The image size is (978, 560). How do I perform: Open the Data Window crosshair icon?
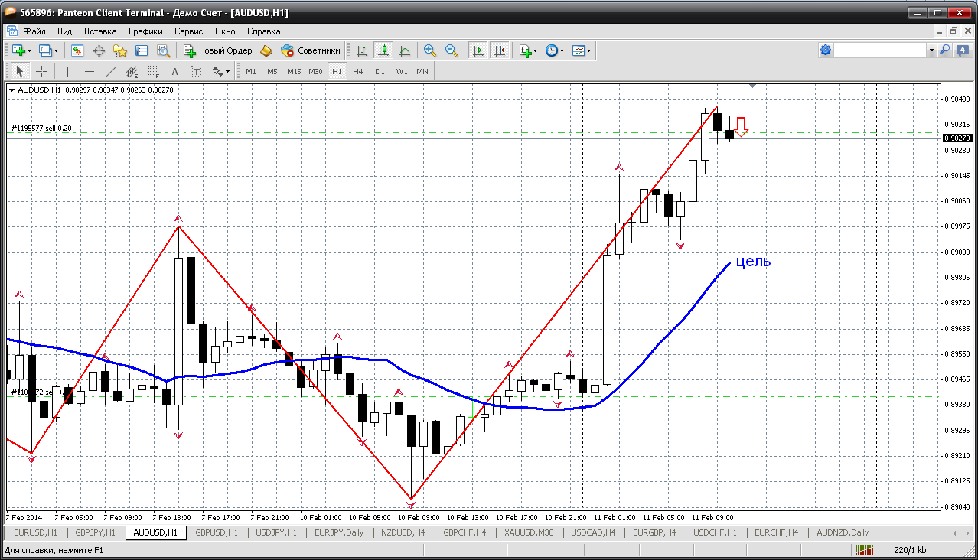(x=99, y=50)
